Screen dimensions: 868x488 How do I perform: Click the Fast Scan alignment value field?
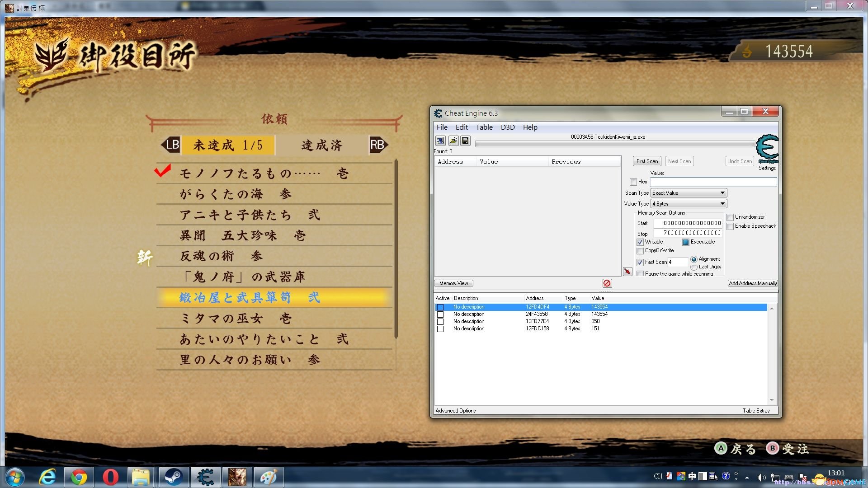678,263
